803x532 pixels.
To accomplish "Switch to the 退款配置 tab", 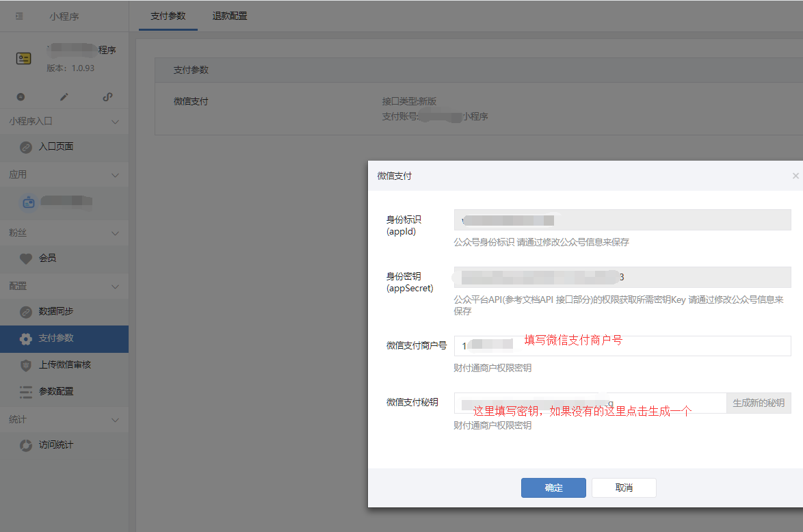I will tap(230, 16).
